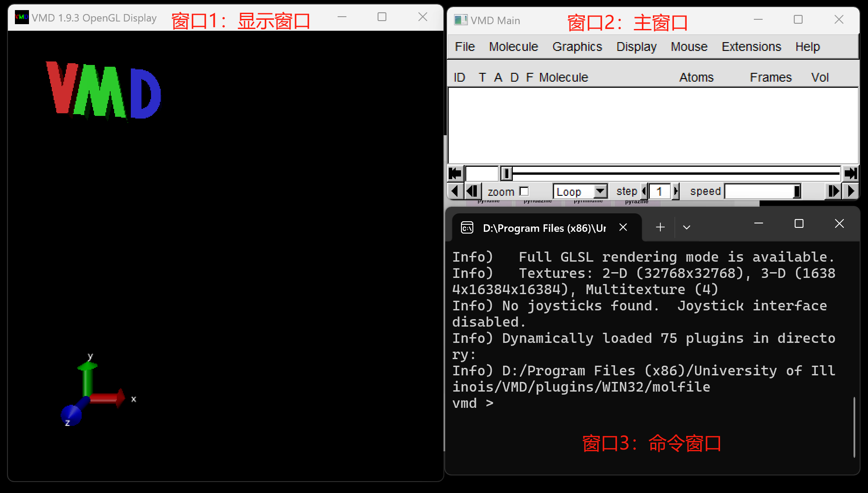
Task: Click the F column header
Action: pyautogui.click(x=529, y=77)
